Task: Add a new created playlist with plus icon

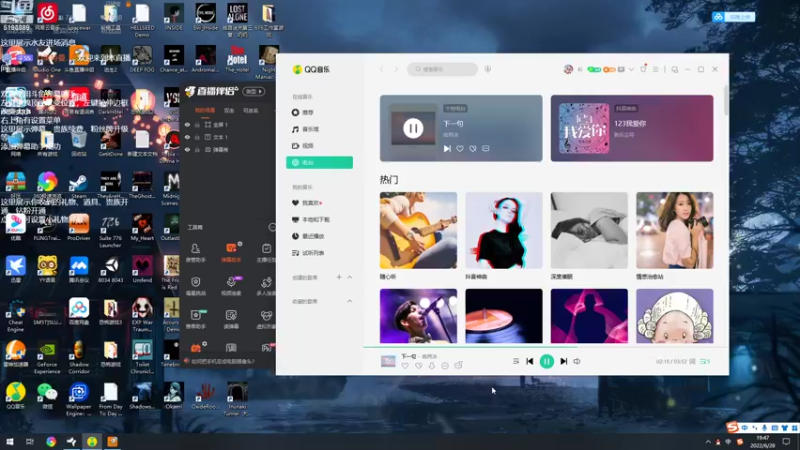Action: [339, 277]
